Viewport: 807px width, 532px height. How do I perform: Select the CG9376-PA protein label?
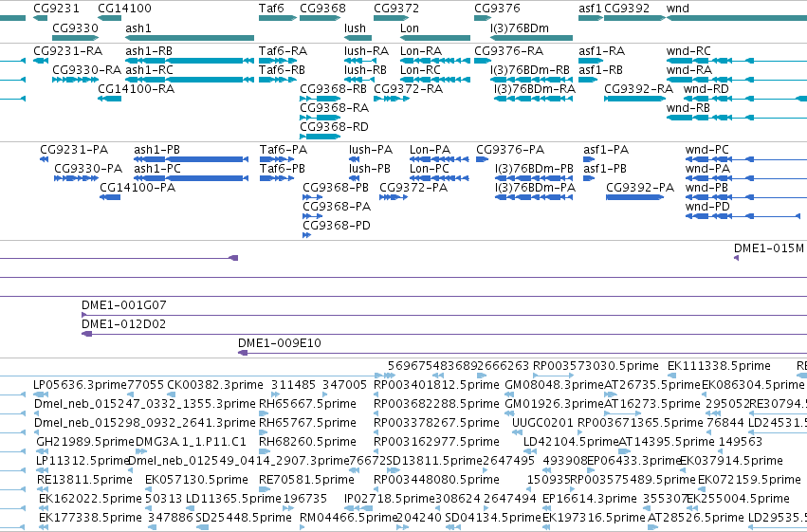(x=510, y=150)
